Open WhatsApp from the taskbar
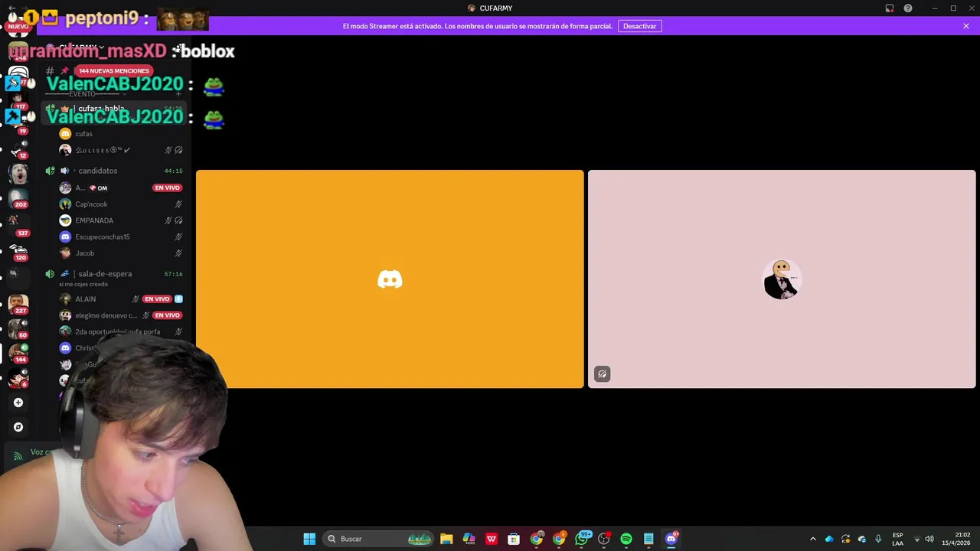The image size is (980, 551). (582, 539)
